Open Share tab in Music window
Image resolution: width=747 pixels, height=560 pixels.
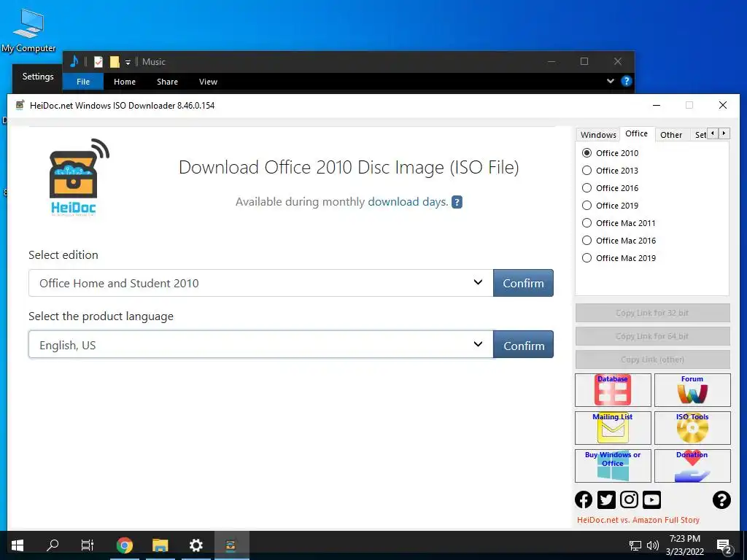167,82
